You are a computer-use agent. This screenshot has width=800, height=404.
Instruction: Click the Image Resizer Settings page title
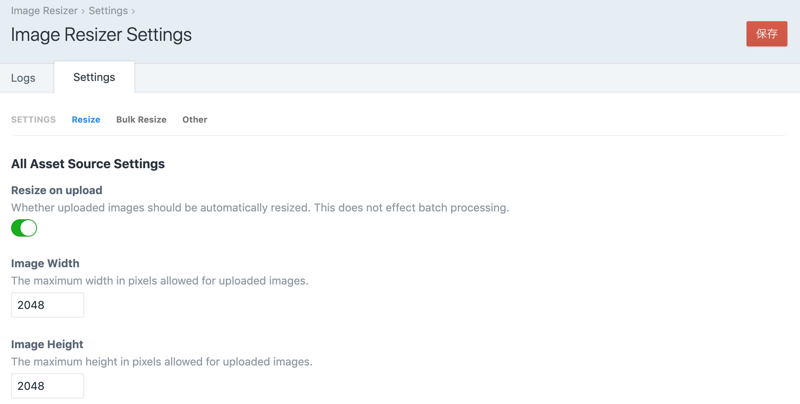click(101, 35)
